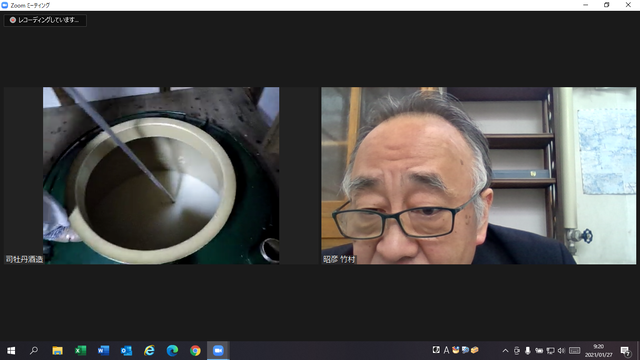Viewport: 640px width, 360px height.
Task: Click the recording indicator レコーディングしています
Action: 45,20
